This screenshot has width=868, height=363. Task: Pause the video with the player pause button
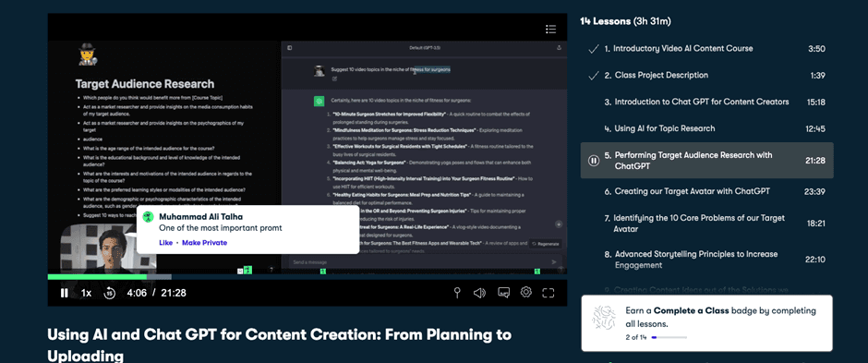[x=65, y=293]
